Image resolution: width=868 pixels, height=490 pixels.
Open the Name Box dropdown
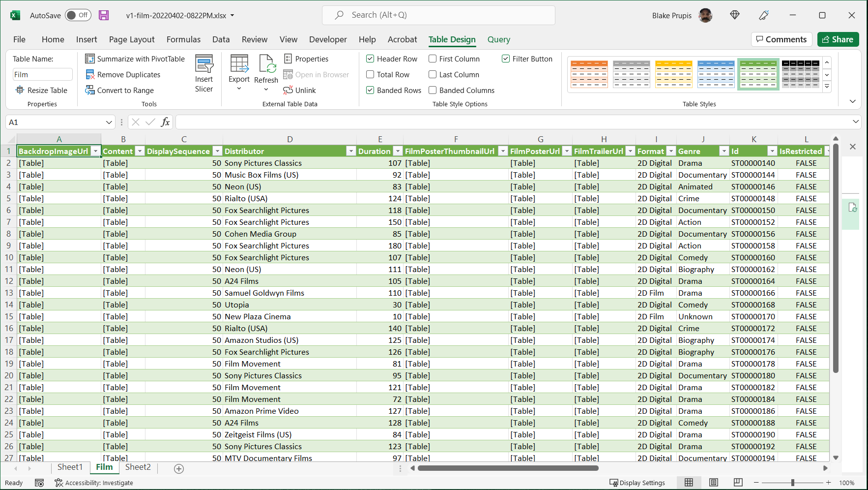109,122
